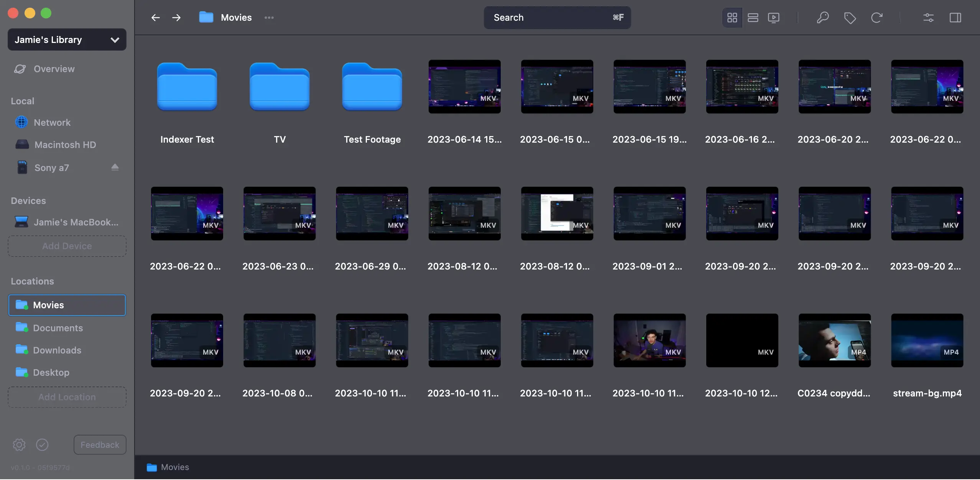Switch to list view layout
This screenshot has width=980, height=480.
(753, 18)
